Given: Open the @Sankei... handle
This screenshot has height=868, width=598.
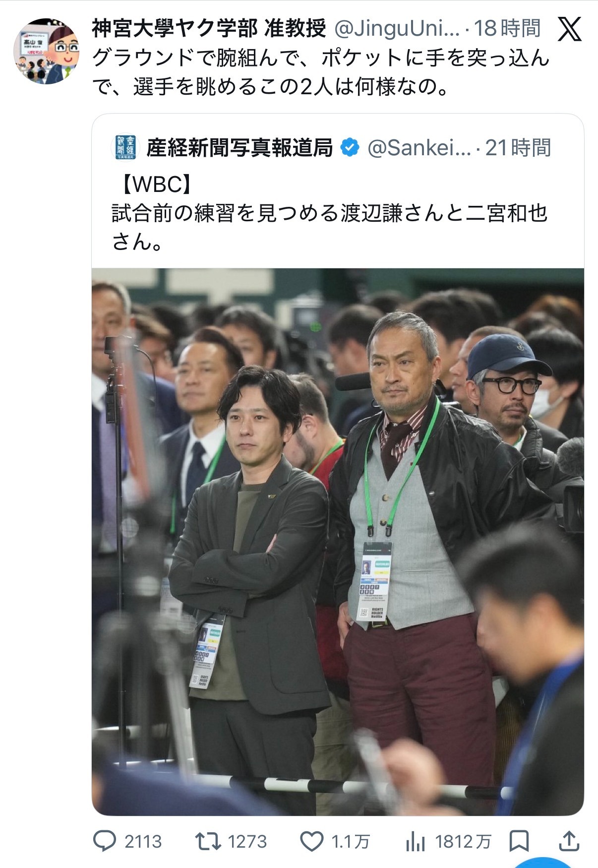Looking at the screenshot, I should (419, 147).
